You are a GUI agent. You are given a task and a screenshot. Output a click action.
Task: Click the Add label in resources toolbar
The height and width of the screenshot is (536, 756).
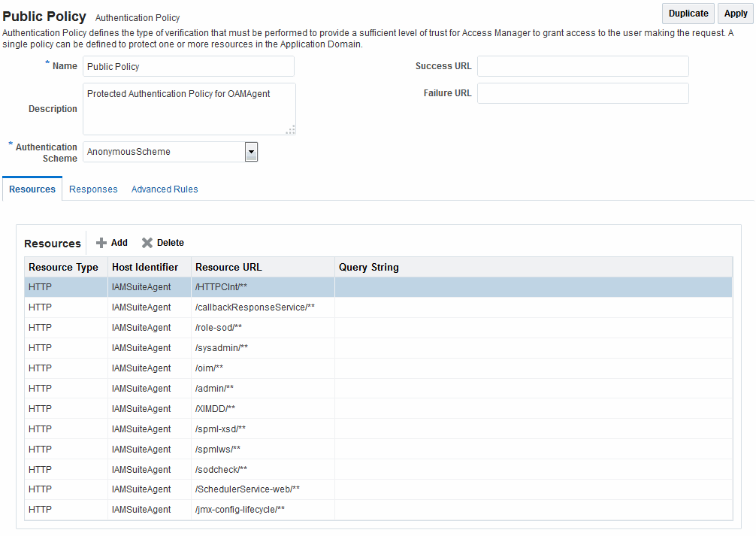[119, 243]
